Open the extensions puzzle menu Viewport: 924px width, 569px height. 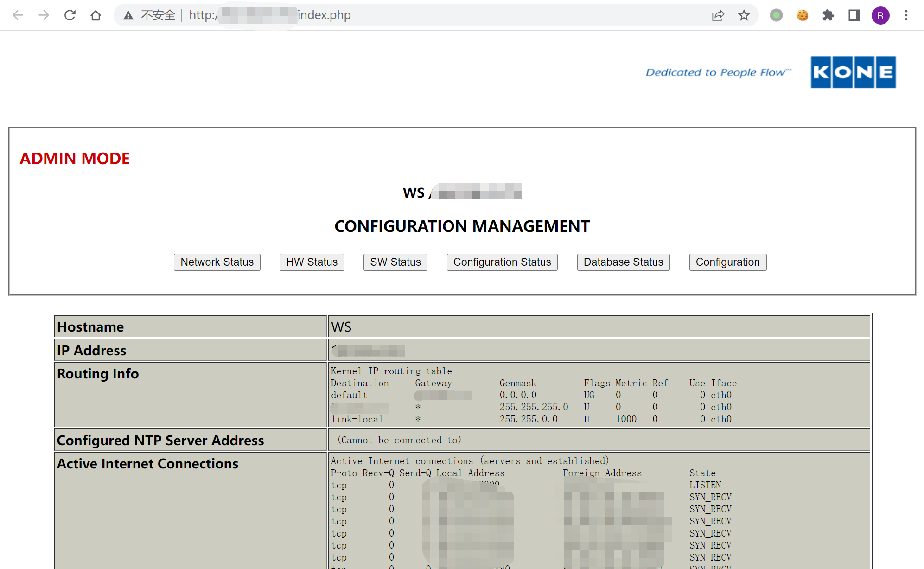(828, 15)
